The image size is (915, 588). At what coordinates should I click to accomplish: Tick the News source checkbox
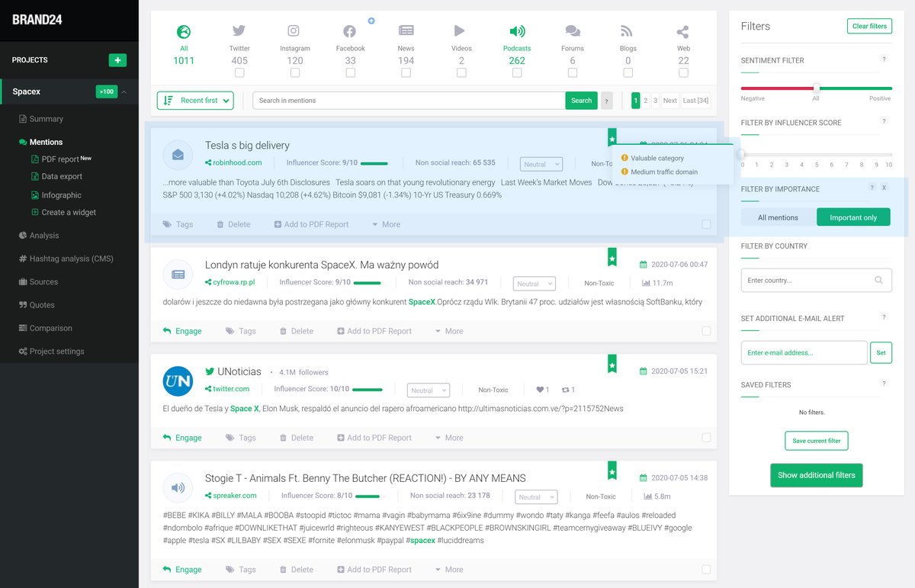406,73
